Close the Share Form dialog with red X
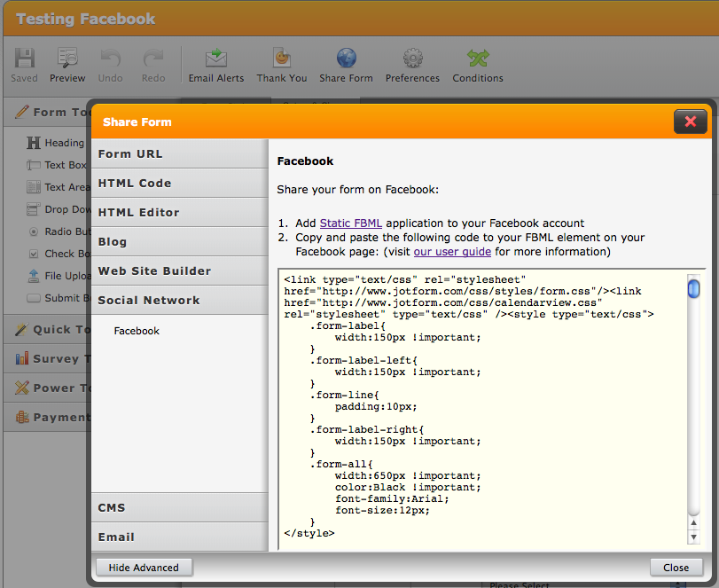The width and height of the screenshot is (719, 588). point(690,122)
